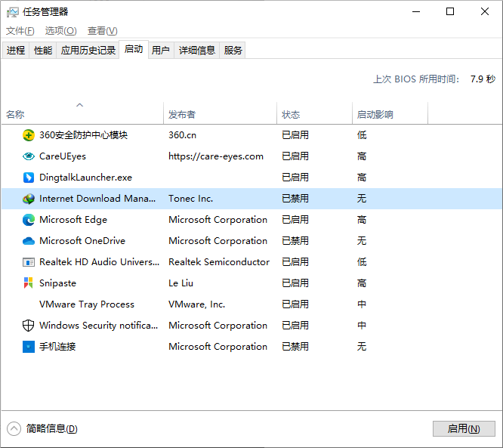The height and width of the screenshot is (448, 503).
Task: Select the DingtalkLauncher.exe row name
Action: [x=85, y=178]
